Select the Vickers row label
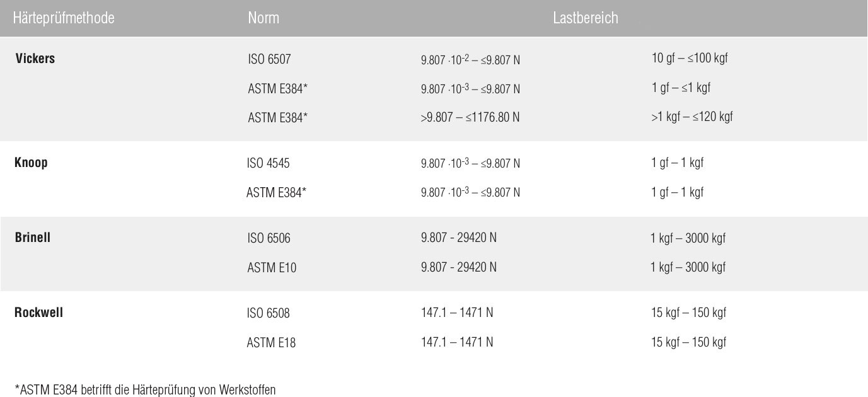The height and width of the screenshot is (397, 868). [35, 59]
